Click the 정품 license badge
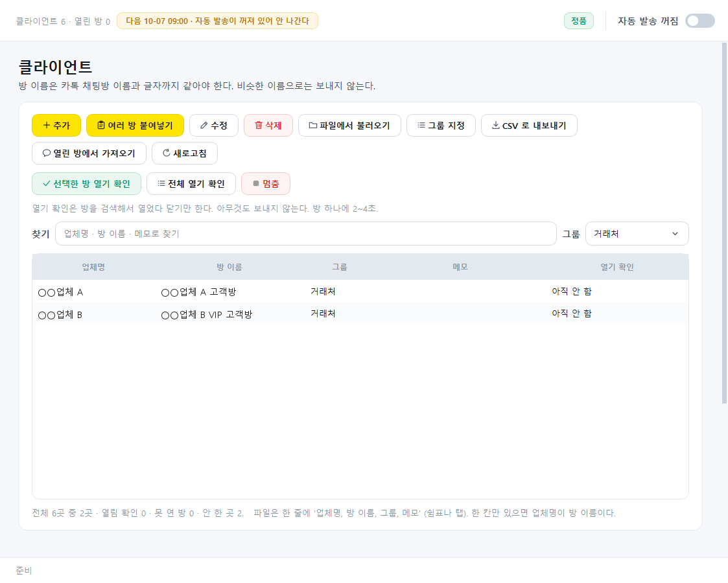 pyautogui.click(x=578, y=21)
